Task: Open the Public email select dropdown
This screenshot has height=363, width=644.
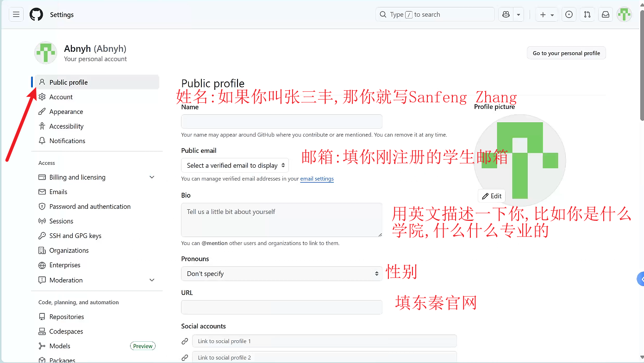Action: click(x=235, y=165)
